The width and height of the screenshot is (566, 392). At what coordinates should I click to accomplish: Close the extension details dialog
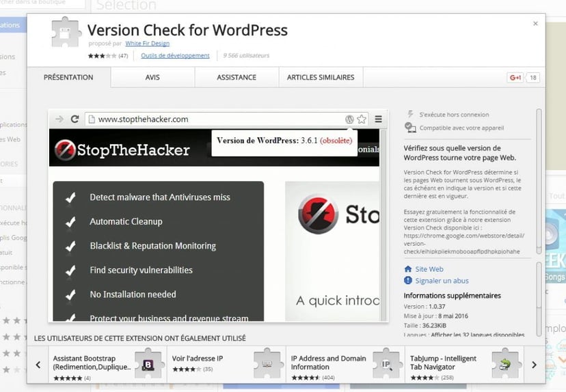pyautogui.click(x=535, y=23)
